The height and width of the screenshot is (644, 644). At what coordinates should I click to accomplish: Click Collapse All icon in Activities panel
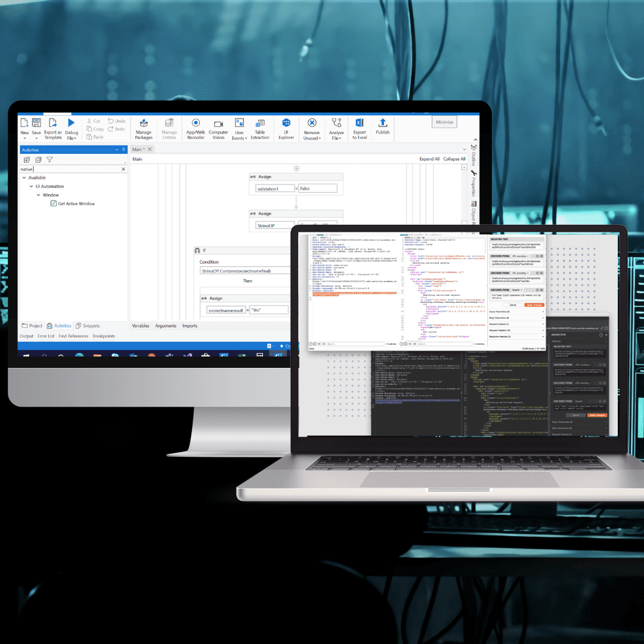38,160
